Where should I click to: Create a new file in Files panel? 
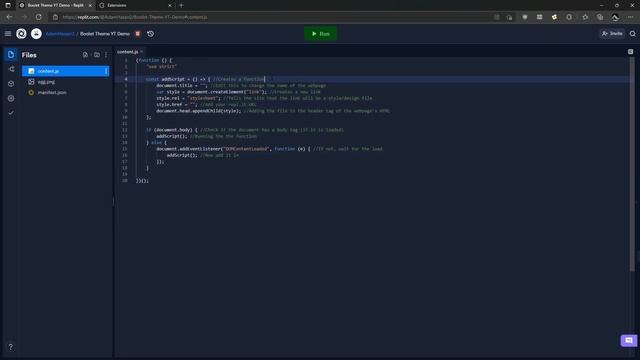point(85,55)
